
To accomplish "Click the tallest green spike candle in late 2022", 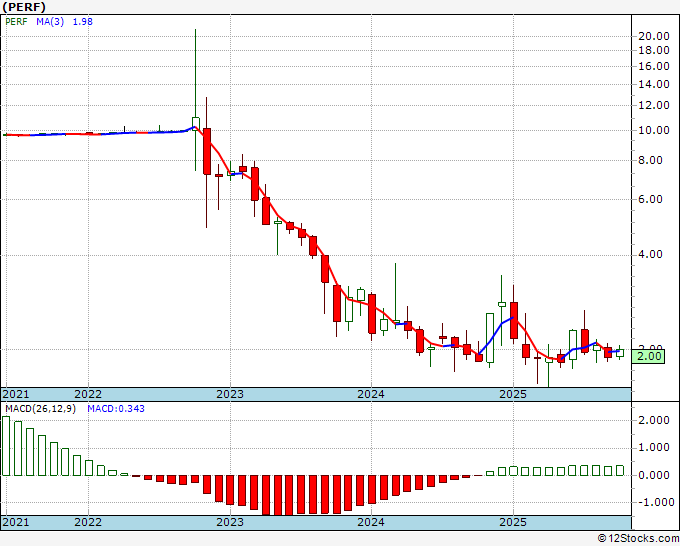I will [x=196, y=100].
